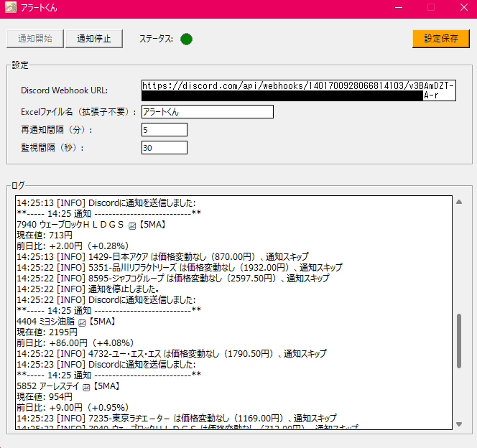Click the Excelファイル名（拡張子不要）label
The image size is (477, 448).
(78, 112)
